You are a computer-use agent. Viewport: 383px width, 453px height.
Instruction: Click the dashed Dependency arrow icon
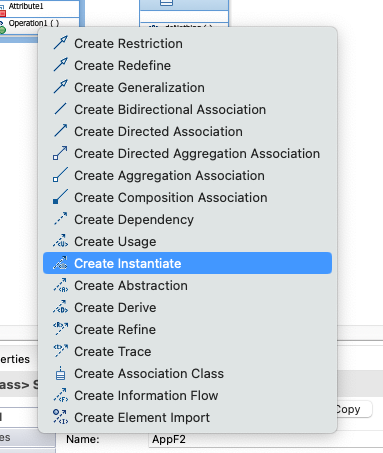coord(60,219)
